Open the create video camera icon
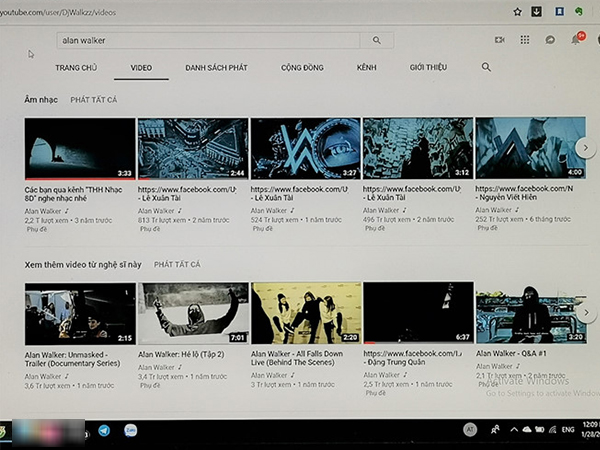 (499, 39)
